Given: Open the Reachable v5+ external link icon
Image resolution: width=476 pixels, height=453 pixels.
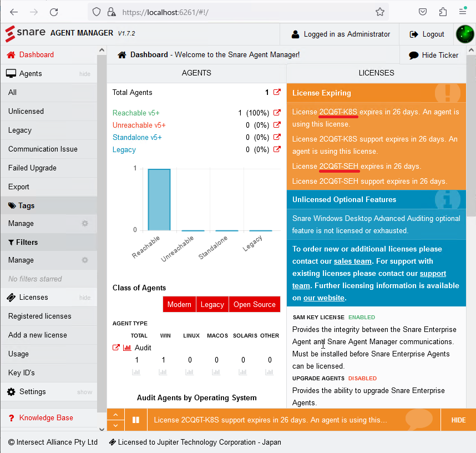Looking at the screenshot, I should (x=277, y=113).
